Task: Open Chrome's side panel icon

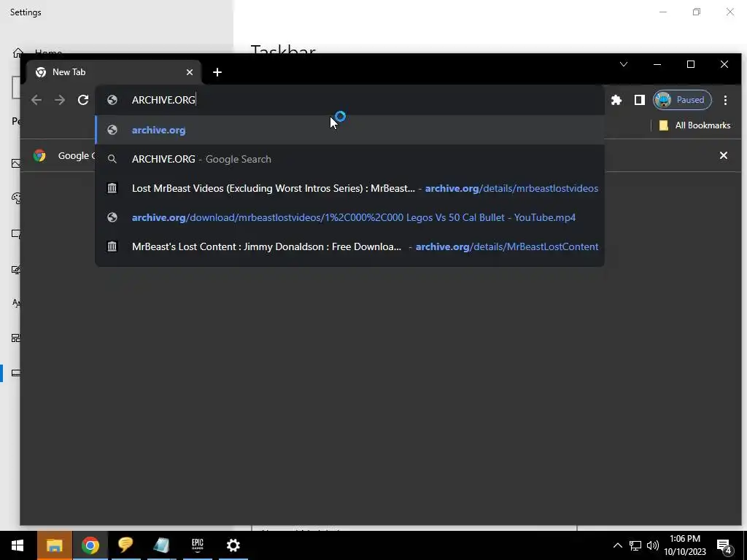Action: [x=639, y=100]
